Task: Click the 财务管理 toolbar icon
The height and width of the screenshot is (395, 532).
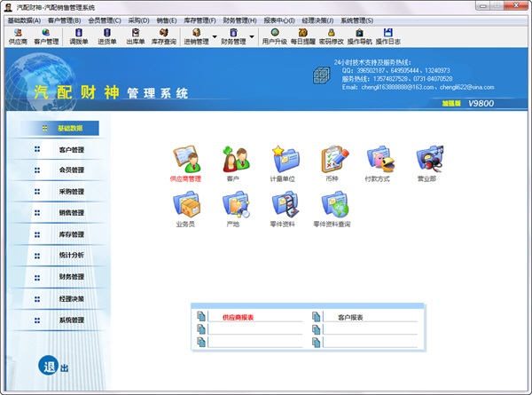Action: pyautogui.click(x=233, y=36)
